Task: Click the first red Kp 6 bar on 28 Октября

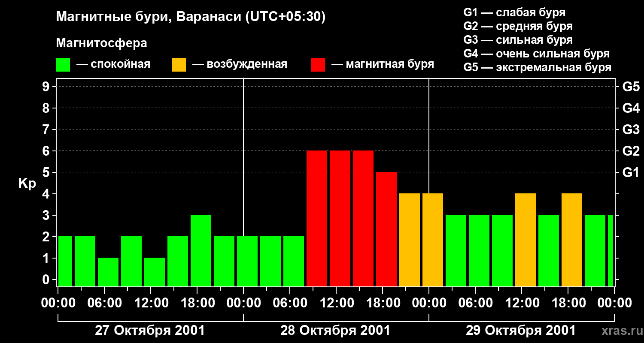Action: tap(317, 218)
